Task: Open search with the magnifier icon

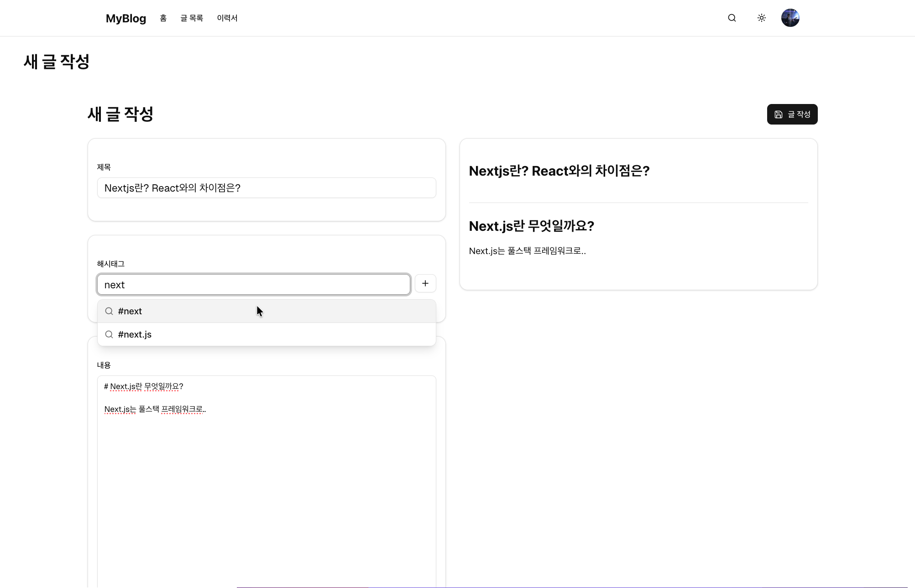Action: (x=732, y=18)
